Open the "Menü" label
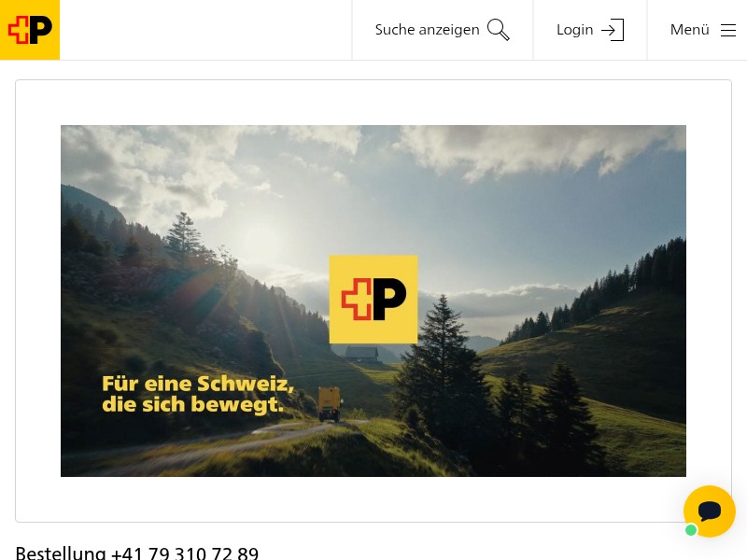Image resolution: width=747 pixels, height=560 pixels. click(689, 30)
